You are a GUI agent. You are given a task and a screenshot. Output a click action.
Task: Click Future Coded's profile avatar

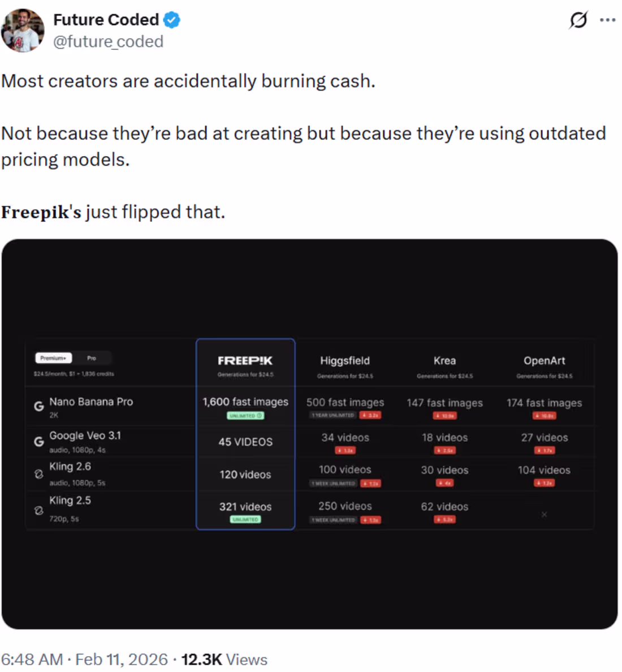pyautogui.click(x=23, y=31)
